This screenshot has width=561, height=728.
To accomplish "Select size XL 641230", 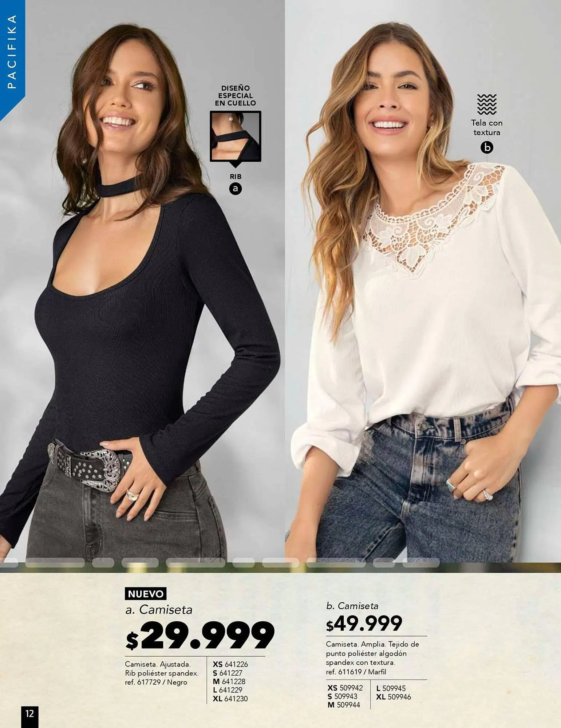I will 230,699.
